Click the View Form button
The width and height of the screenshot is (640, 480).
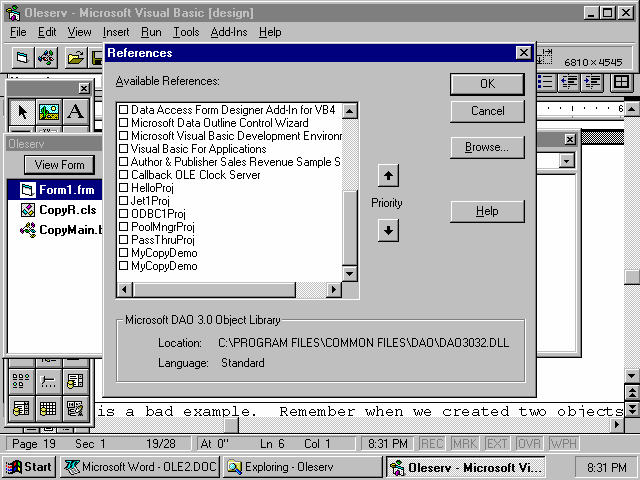point(60,165)
